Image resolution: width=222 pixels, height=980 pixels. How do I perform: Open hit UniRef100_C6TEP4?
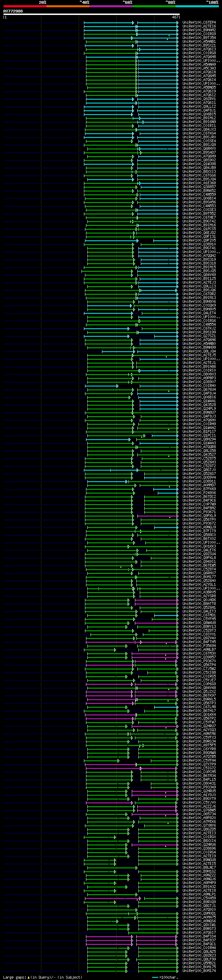199,23
